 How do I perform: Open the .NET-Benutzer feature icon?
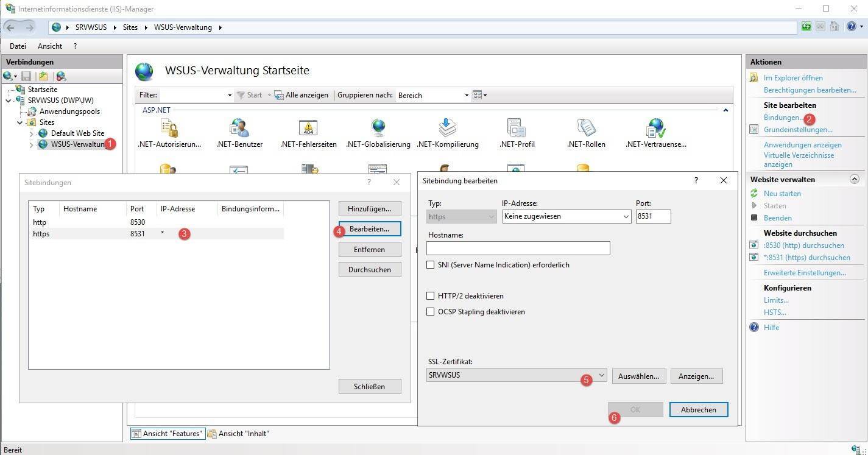click(x=239, y=128)
